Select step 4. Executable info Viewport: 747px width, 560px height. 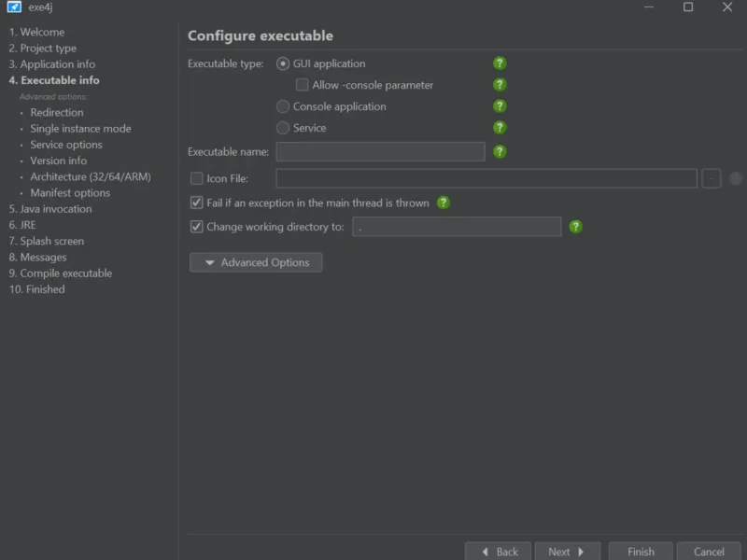click(54, 80)
